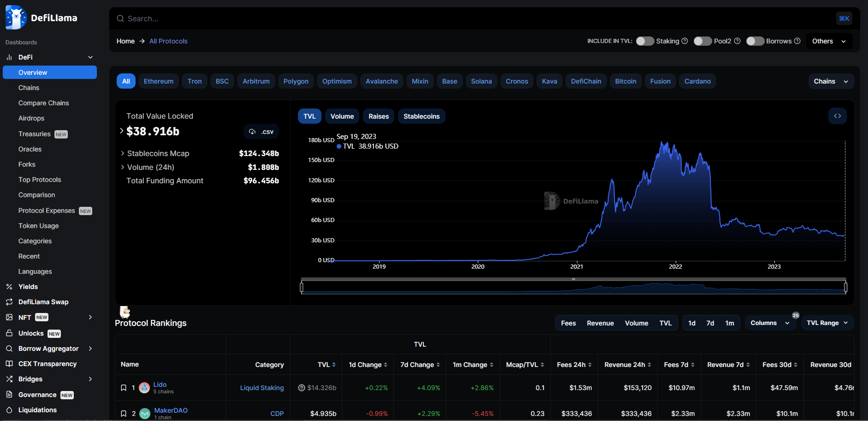Viewport: 868px width, 421px height.
Task: Click the DefiLlama logo
Action: 42,18
